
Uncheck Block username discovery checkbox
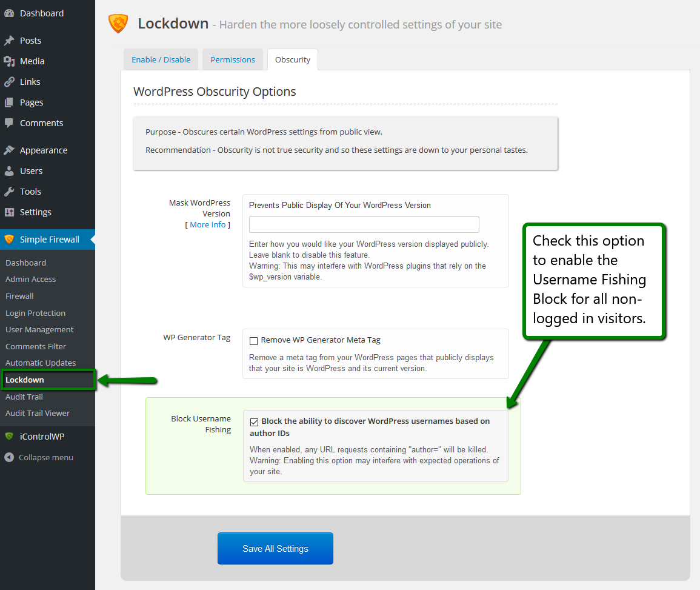point(254,421)
